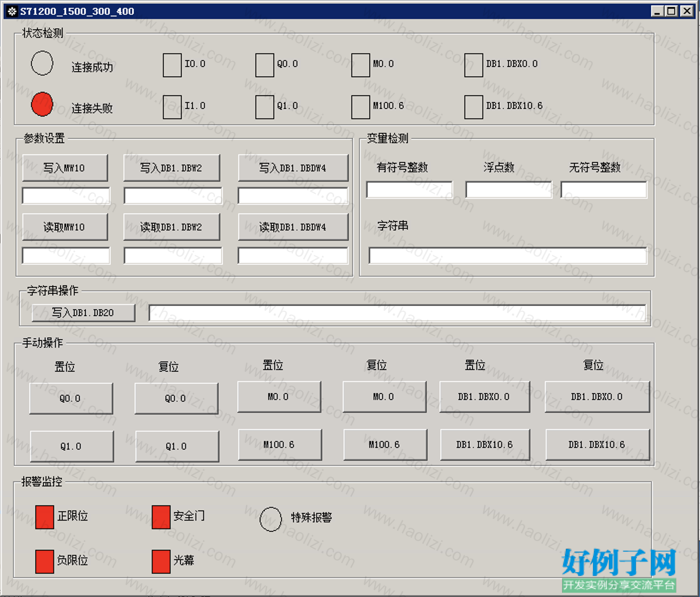Viewport: 700px width, 597px height.
Task: Click the 字符串 display field in 变量检测
Action: (x=508, y=256)
